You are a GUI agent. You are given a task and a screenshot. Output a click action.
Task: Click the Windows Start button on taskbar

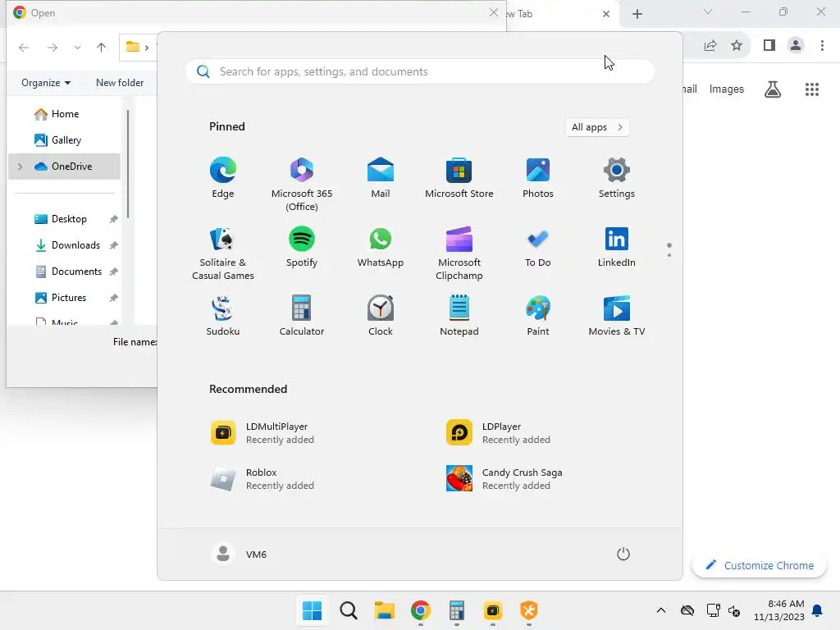313,610
